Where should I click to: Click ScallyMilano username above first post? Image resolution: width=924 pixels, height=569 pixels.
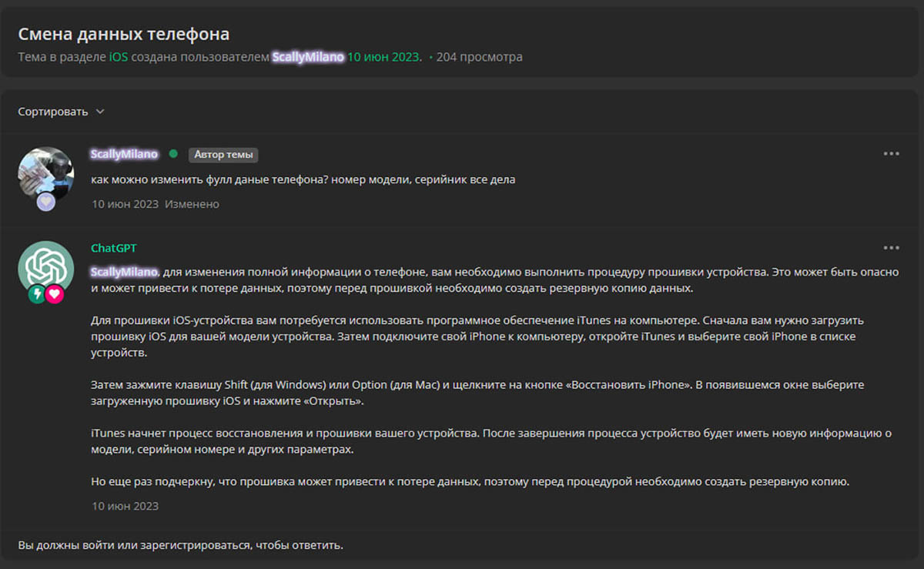(124, 154)
